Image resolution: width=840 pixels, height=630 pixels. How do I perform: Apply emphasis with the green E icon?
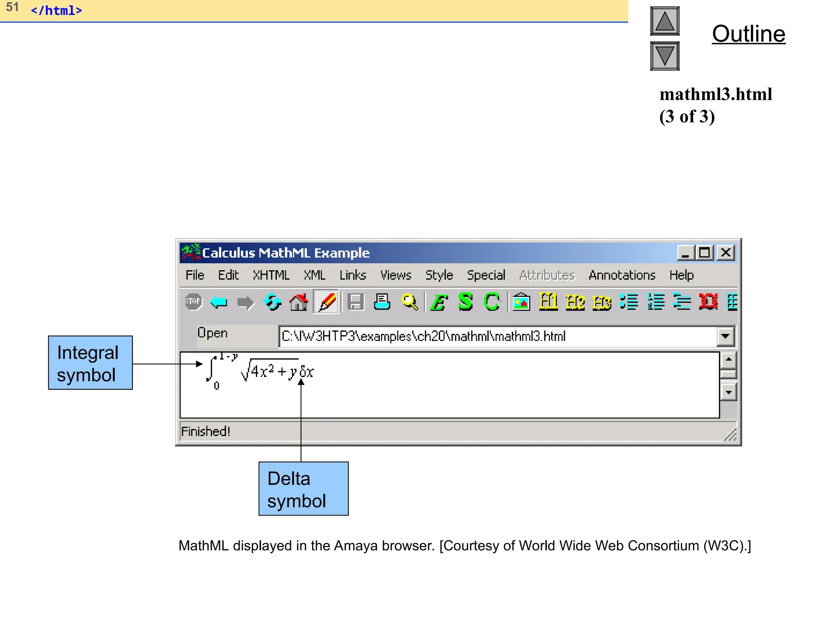tap(438, 302)
